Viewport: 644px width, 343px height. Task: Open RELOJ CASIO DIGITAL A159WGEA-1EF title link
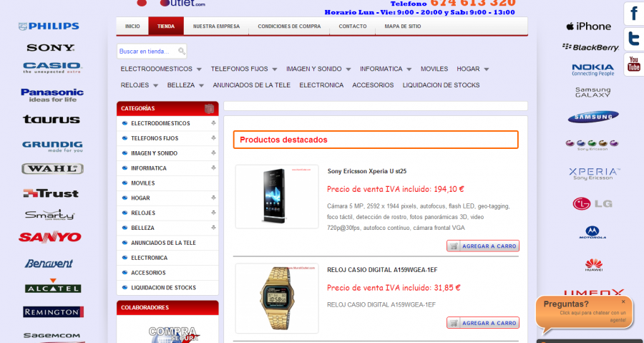(382, 270)
